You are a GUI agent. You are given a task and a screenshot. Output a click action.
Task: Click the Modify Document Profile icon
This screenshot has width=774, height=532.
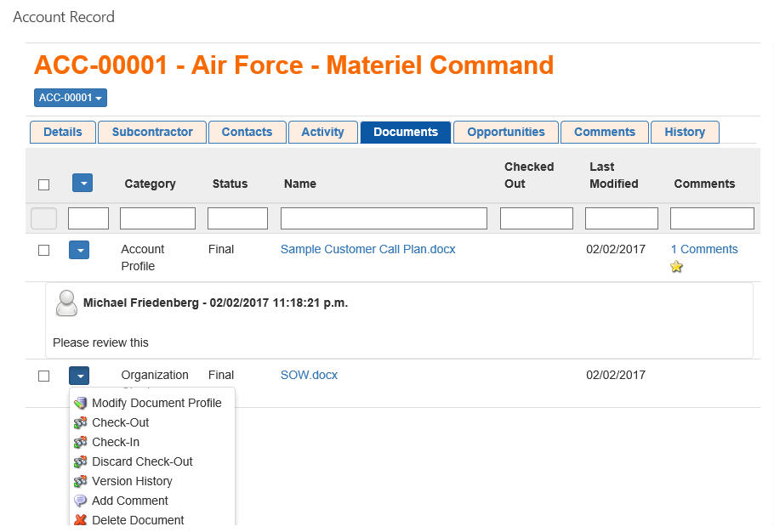pyautogui.click(x=81, y=403)
